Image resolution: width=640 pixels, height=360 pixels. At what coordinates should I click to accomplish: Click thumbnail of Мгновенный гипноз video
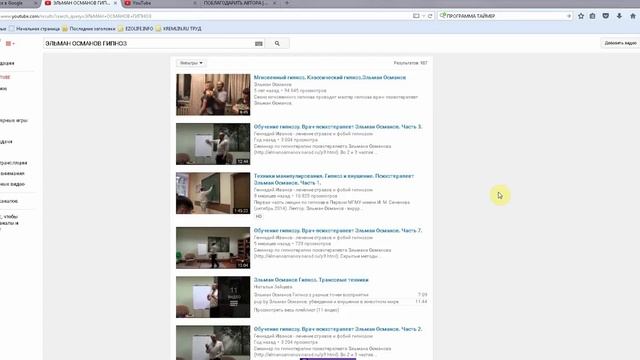pos(213,95)
